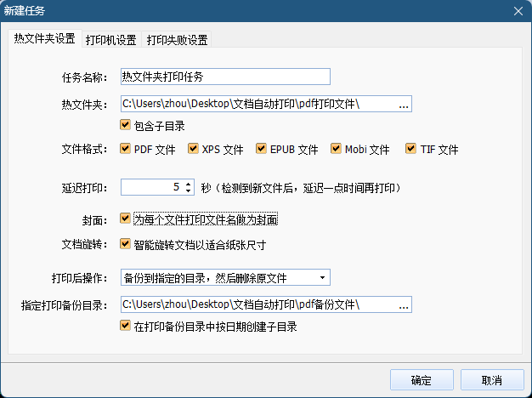This screenshot has width=532, height=398.
Task: Toggle the EPUB 文件 format checkbox
Action: point(261,149)
